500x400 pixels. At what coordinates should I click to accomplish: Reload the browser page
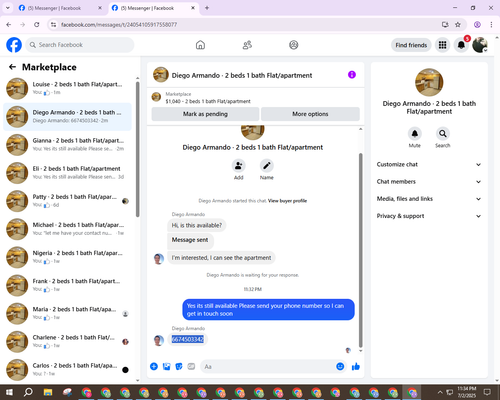(x=37, y=24)
